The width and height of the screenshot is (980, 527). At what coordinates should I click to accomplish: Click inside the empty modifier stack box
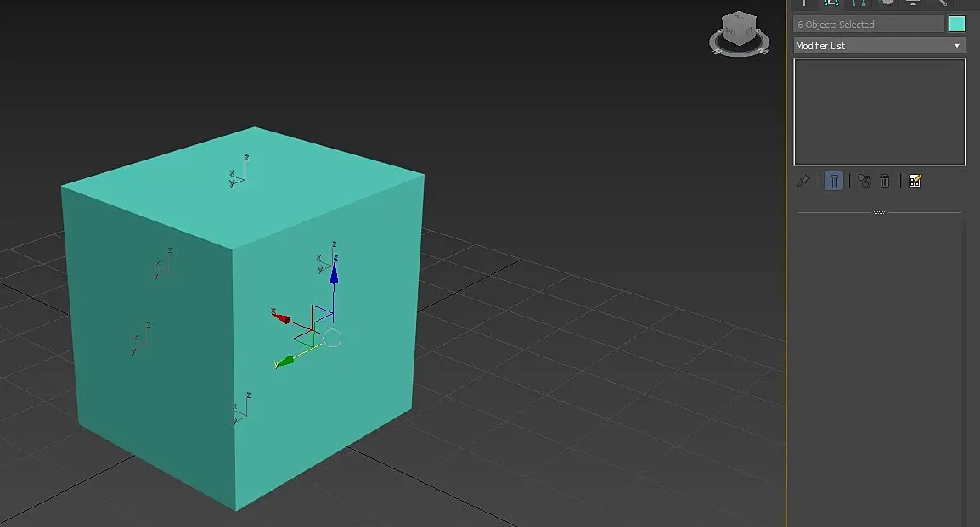[880, 112]
